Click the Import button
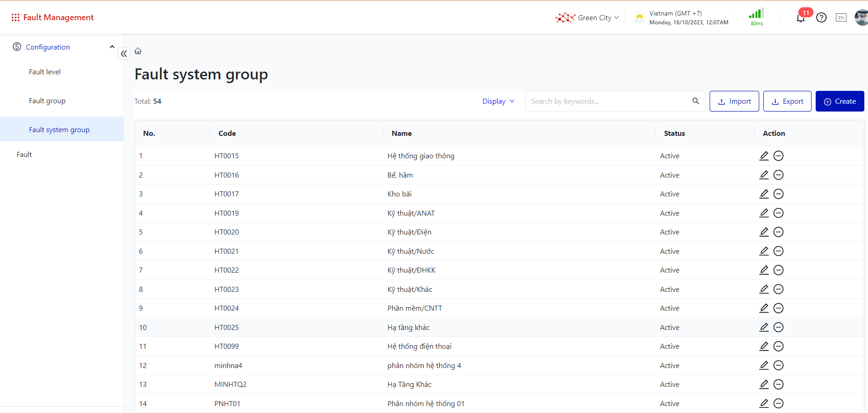This screenshot has height=413, width=868. (734, 101)
